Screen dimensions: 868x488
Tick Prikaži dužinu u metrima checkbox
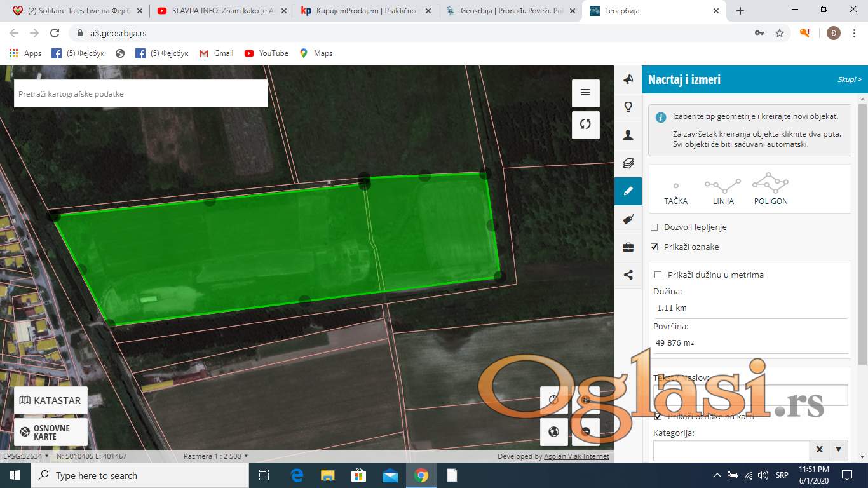tap(658, 275)
